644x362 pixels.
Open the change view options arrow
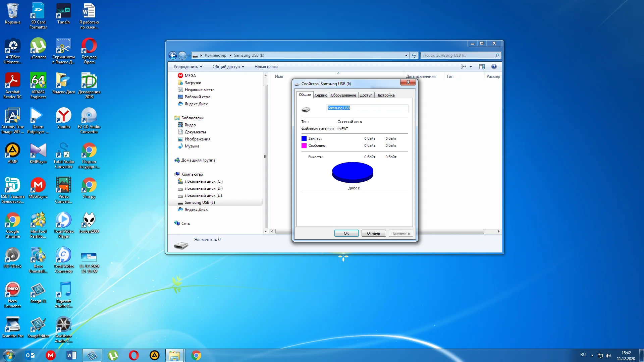coord(471,67)
